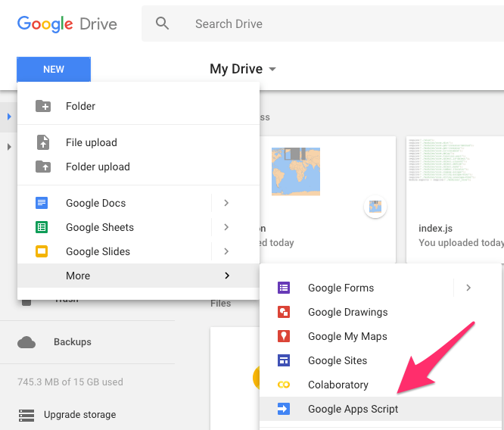The image size is (504, 430).
Task: Select Google Drawings in submenu
Action: (x=380, y=312)
